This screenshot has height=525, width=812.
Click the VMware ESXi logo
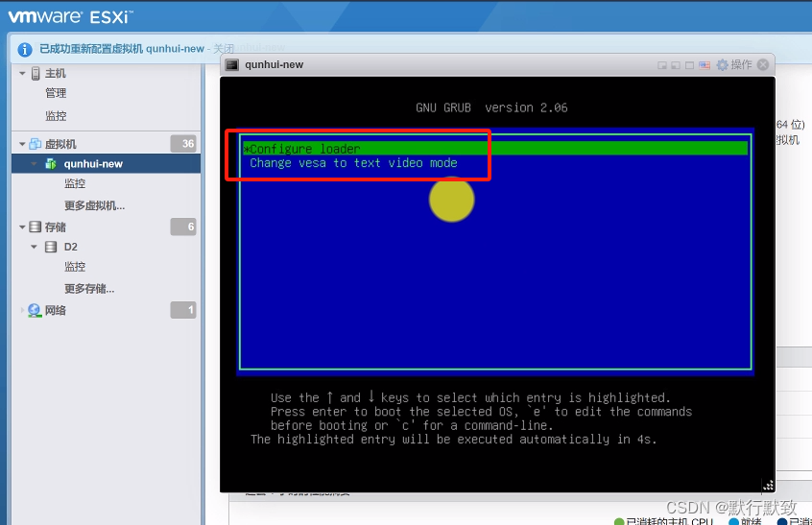(x=70, y=16)
